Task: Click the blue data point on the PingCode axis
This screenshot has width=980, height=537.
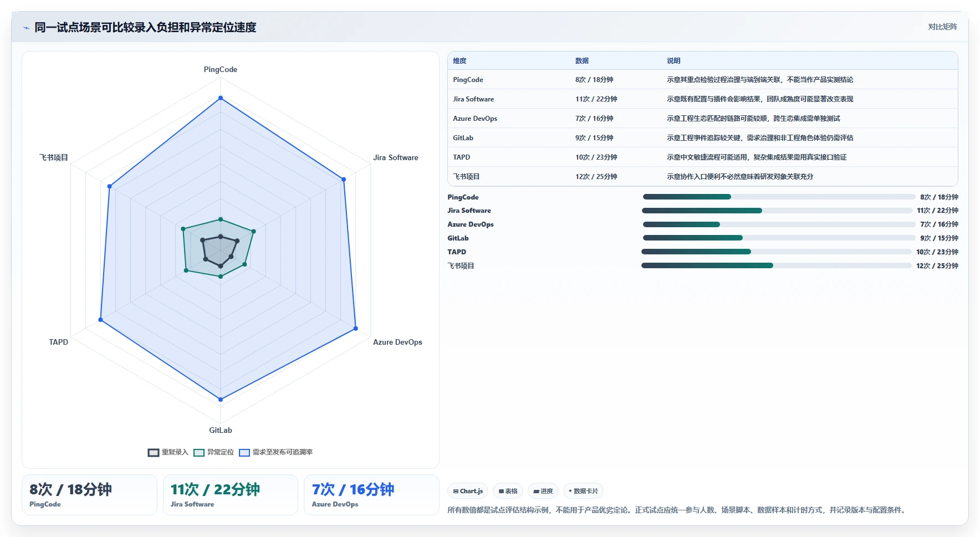Action: pos(221,98)
